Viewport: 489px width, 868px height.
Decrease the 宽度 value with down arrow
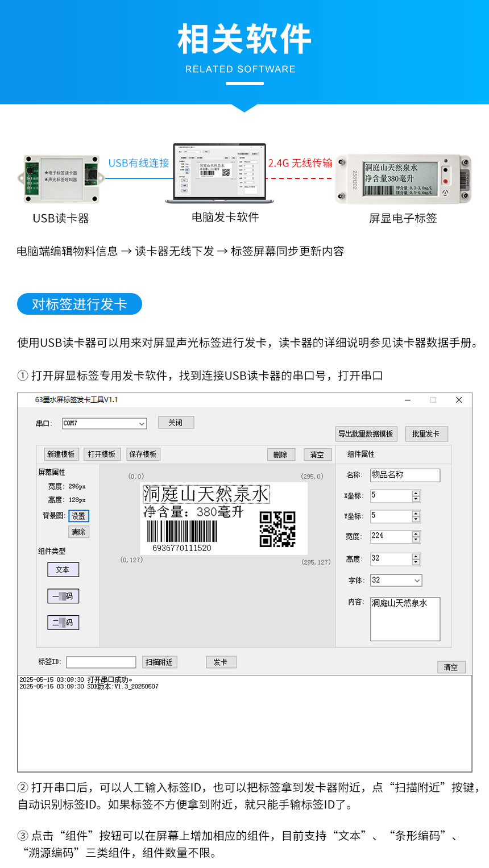point(416,540)
